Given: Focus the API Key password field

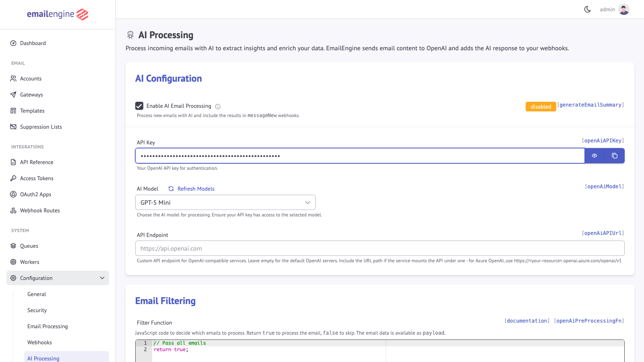Looking at the screenshot, I should click(360, 156).
